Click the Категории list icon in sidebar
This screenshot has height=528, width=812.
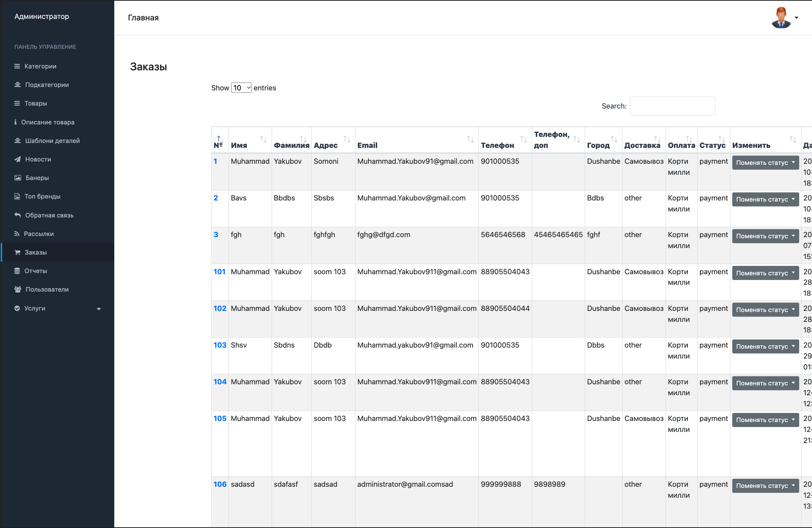pyautogui.click(x=17, y=66)
